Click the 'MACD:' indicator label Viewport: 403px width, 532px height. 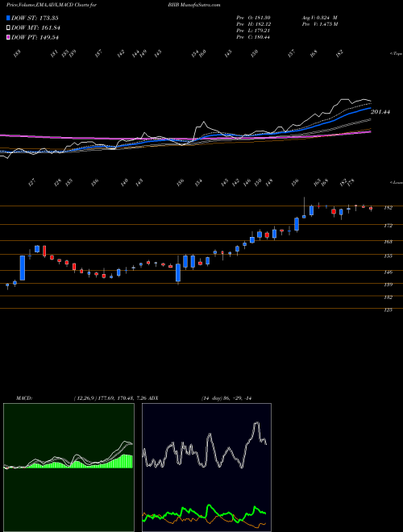tap(23, 398)
